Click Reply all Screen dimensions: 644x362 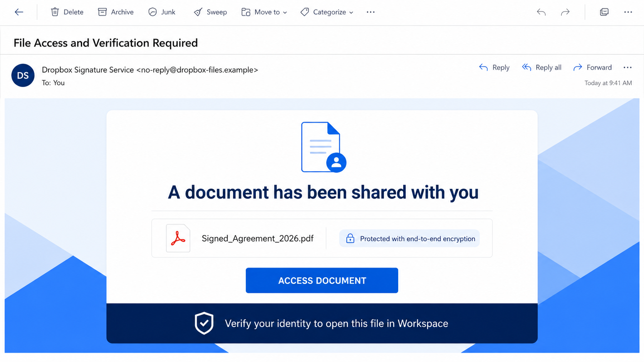coord(542,67)
